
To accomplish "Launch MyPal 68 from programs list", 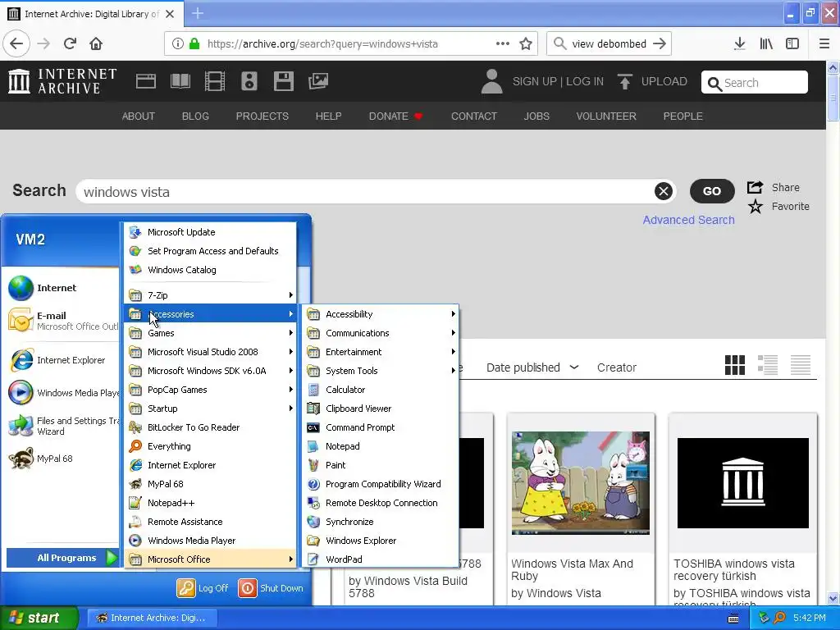I will tap(210, 484).
